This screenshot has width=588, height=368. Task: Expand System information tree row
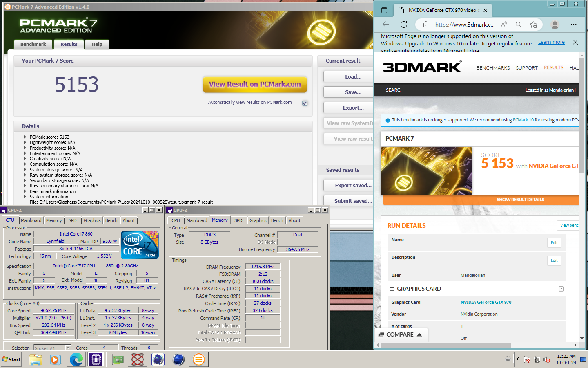point(25,197)
